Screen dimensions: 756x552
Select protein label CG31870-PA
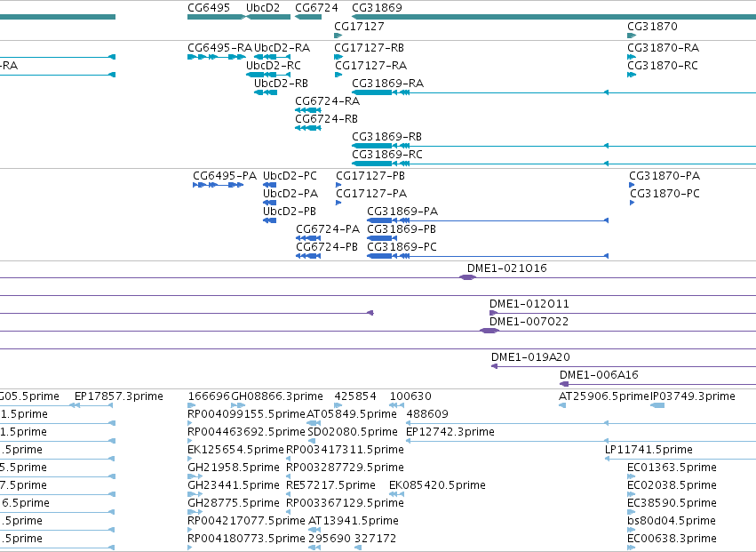pyautogui.click(x=664, y=176)
